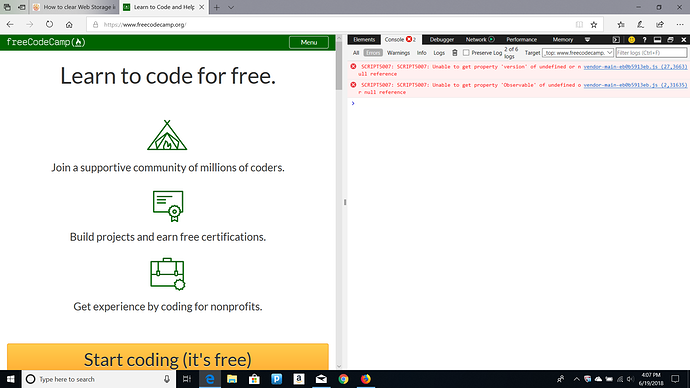The height and width of the screenshot is (388, 690).
Task: Click the Task View taskbar icon
Action: pyautogui.click(x=187, y=379)
